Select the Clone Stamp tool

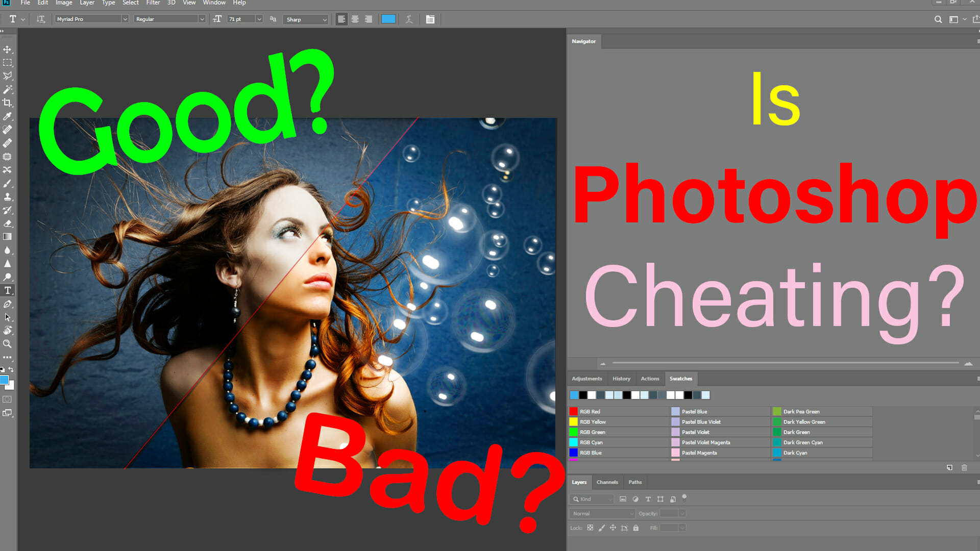pyautogui.click(x=7, y=196)
